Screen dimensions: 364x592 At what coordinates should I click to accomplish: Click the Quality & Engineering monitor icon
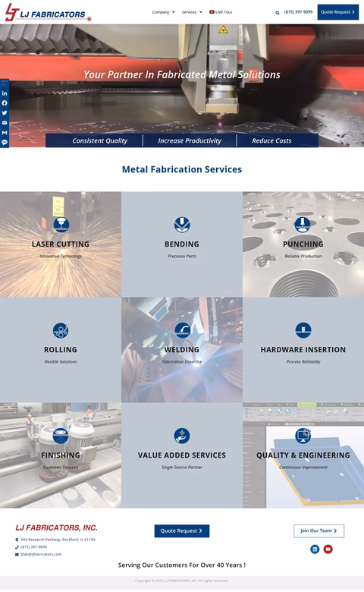[303, 436]
